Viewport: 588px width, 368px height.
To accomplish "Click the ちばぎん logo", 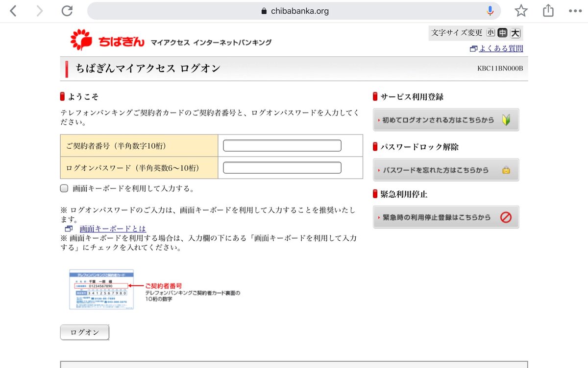I will (107, 41).
